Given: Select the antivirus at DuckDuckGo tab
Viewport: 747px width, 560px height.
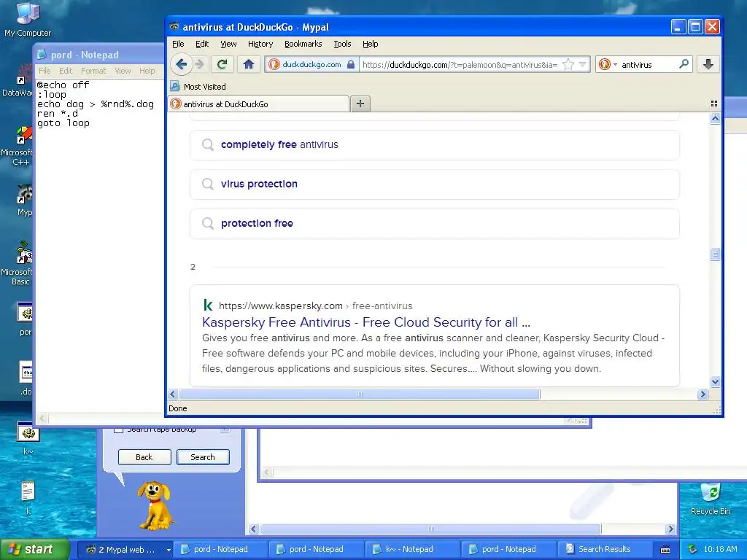Looking at the screenshot, I should (259, 104).
